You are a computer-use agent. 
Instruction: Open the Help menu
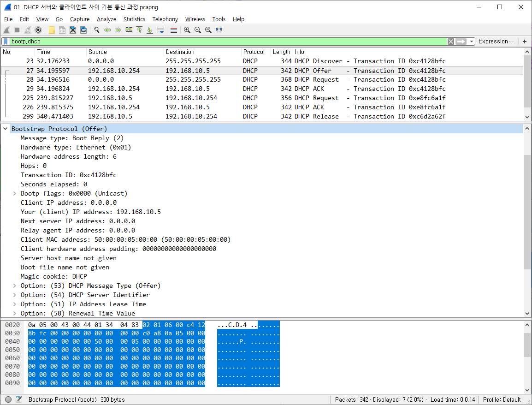click(238, 19)
